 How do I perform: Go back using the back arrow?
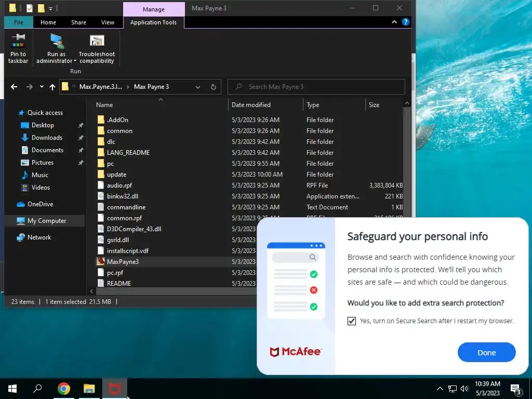pos(14,87)
